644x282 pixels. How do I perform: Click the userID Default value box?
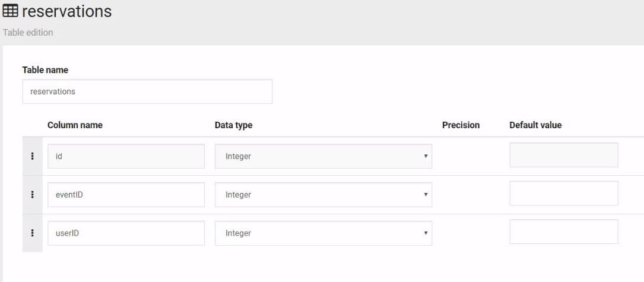pyautogui.click(x=563, y=232)
